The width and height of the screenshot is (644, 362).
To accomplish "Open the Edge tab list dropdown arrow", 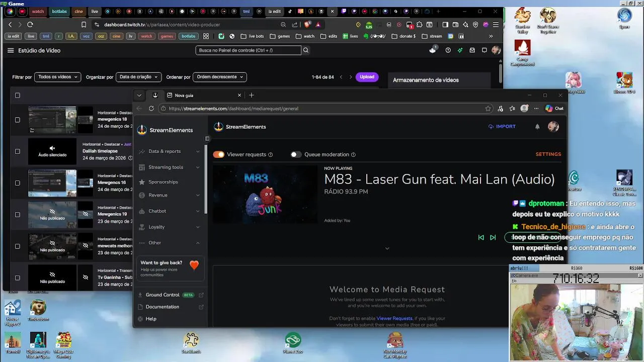I will pyautogui.click(x=139, y=95).
